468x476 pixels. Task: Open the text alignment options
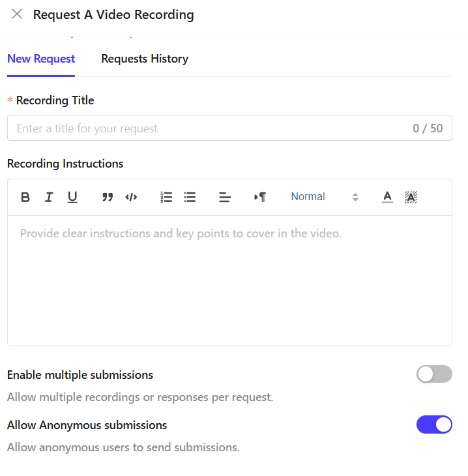coord(225,198)
